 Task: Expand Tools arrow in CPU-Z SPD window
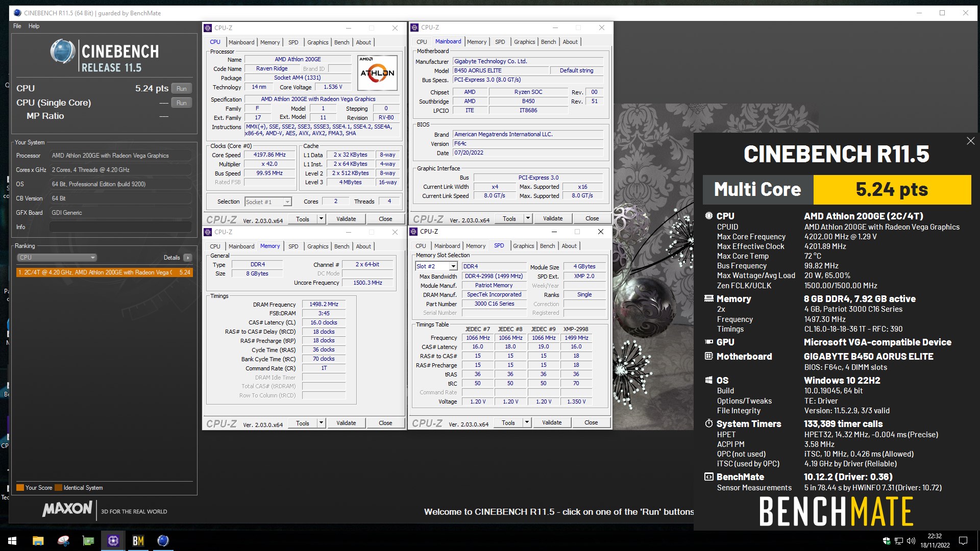[527, 422]
